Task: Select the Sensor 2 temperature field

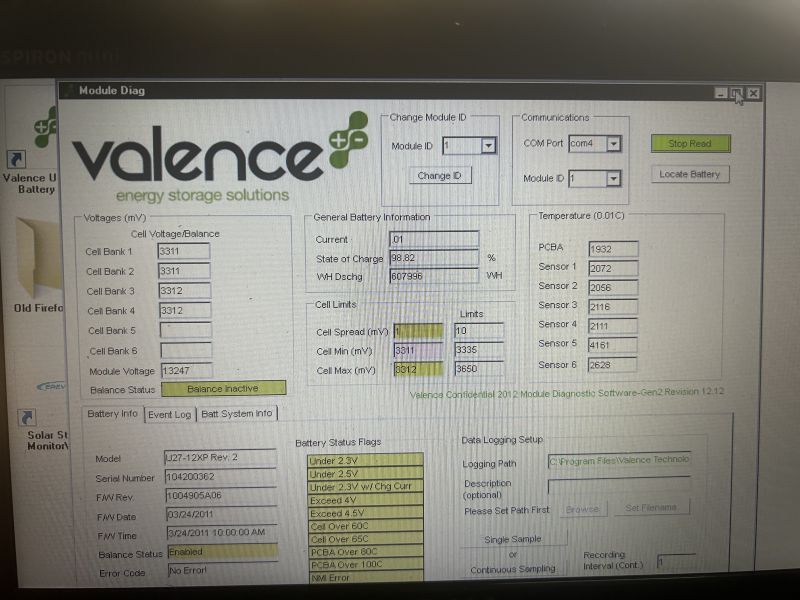Action: [x=613, y=287]
